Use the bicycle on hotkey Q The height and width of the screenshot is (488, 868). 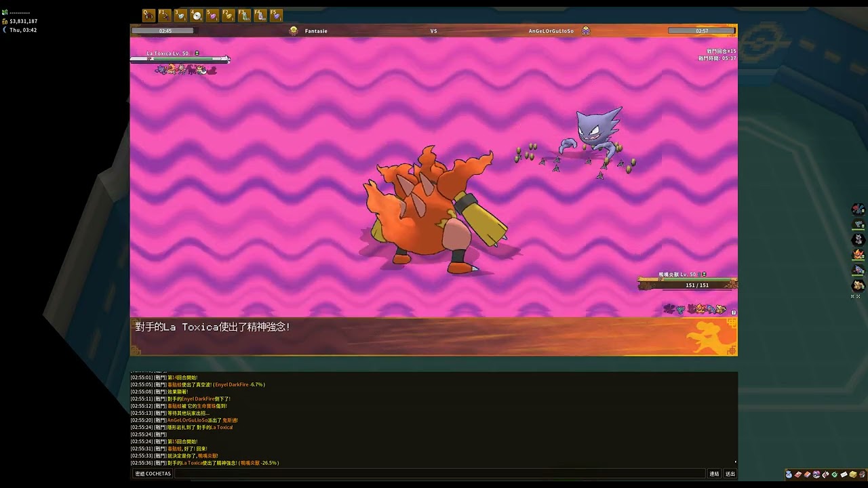click(149, 15)
